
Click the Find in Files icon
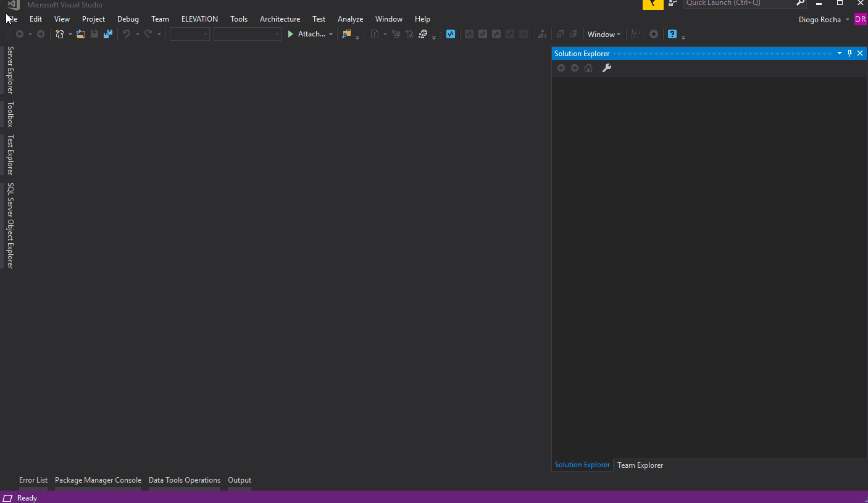point(346,35)
